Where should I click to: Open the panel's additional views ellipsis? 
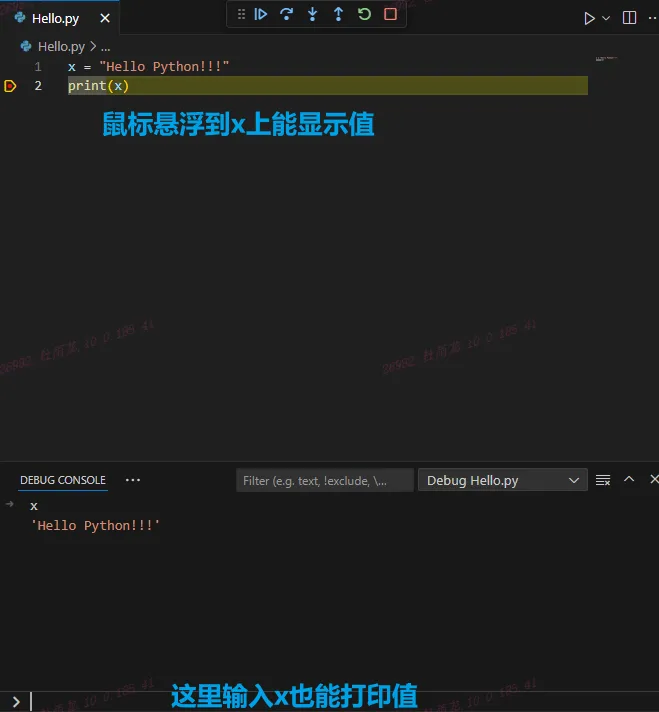(x=133, y=480)
